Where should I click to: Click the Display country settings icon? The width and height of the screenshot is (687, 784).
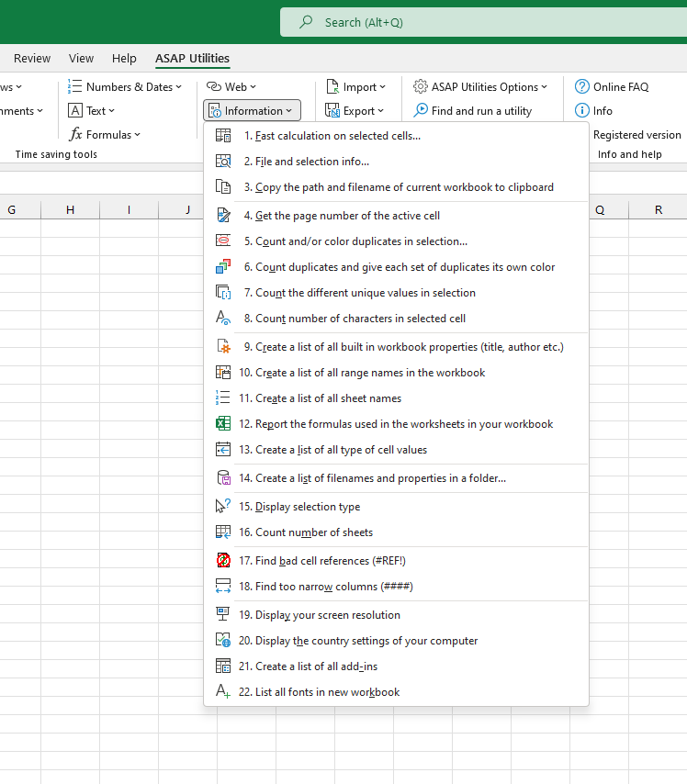point(223,641)
